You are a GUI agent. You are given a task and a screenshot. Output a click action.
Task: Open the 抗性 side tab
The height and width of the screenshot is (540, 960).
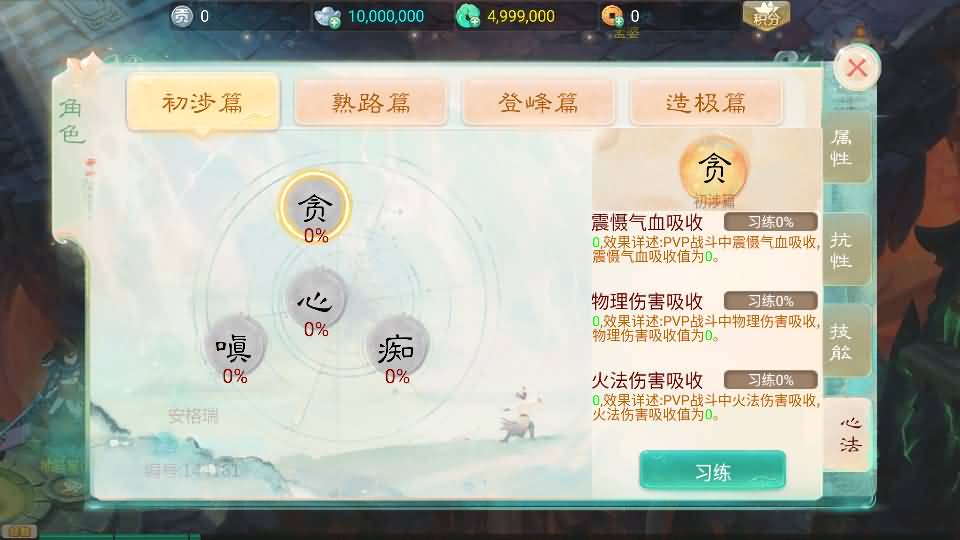click(846, 249)
